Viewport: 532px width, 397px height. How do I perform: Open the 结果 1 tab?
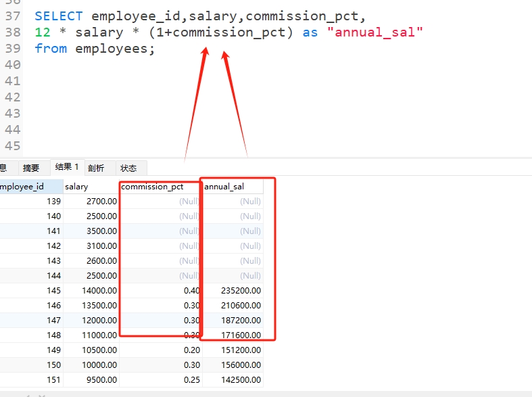click(67, 167)
